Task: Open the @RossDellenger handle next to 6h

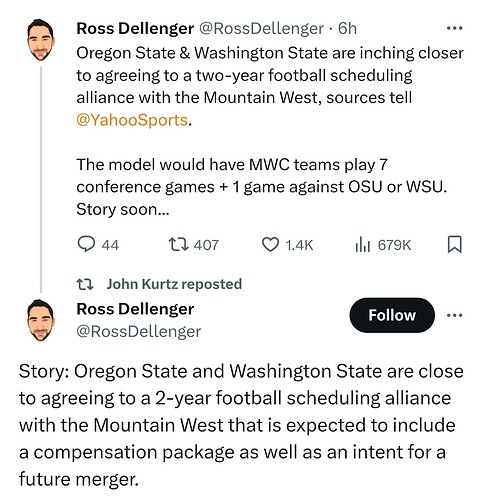Action: [261, 29]
